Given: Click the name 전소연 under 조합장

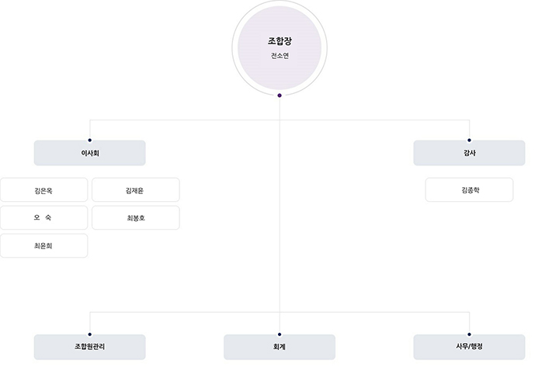Looking at the screenshot, I should click(x=279, y=56).
